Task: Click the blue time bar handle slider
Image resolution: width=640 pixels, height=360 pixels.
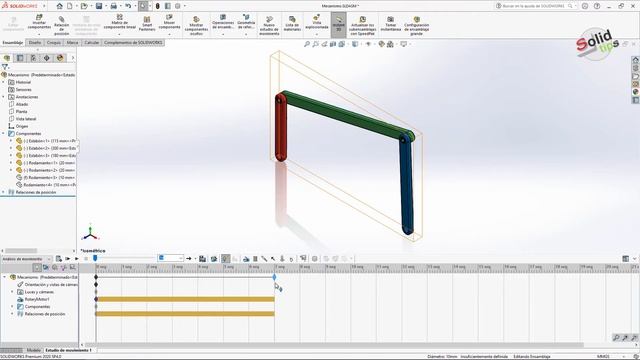Action: coord(95,258)
